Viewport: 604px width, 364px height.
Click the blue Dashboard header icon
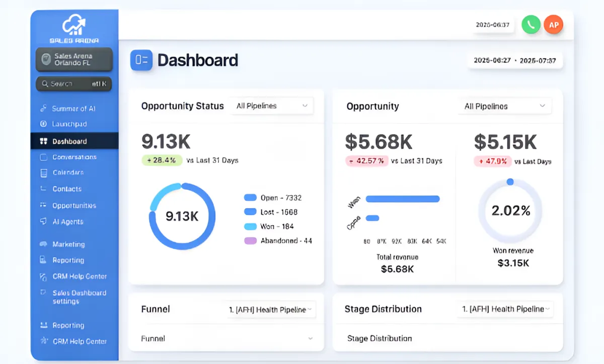pos(141,60)
